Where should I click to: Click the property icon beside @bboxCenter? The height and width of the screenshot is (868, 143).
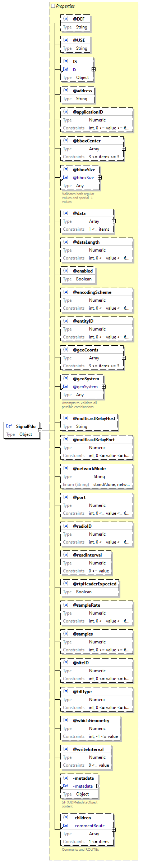66,141
